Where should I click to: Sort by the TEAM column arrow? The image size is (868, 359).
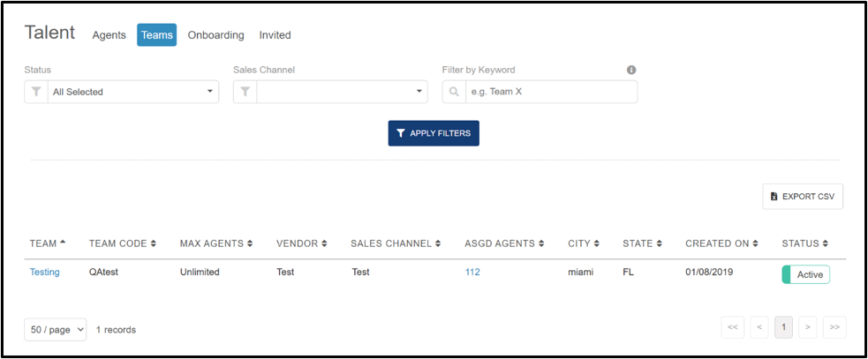tap(63, 243)
